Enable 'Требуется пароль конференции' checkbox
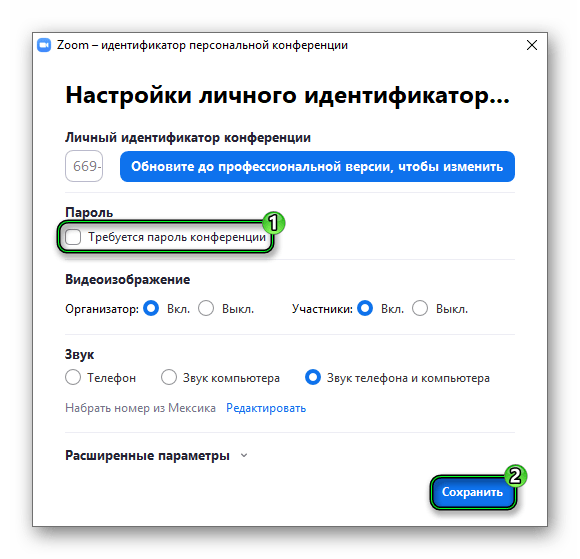580x559 pixels. coord(73,237)
